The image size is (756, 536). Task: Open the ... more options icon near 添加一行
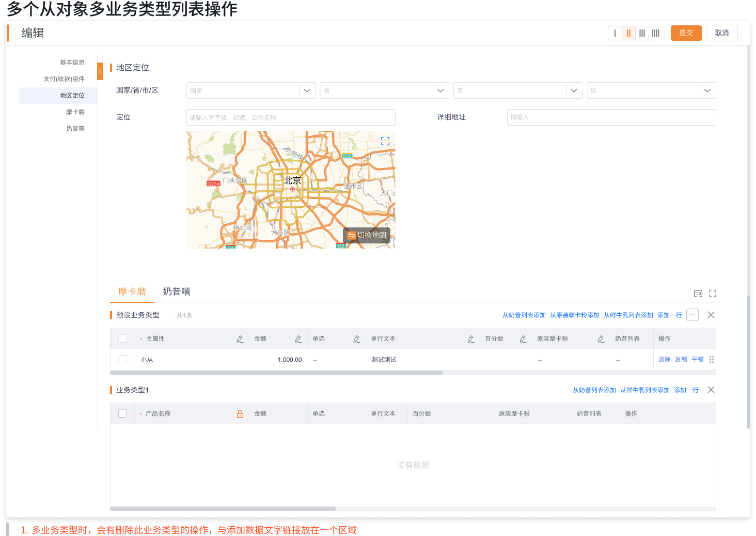click(x=692, y=314)
